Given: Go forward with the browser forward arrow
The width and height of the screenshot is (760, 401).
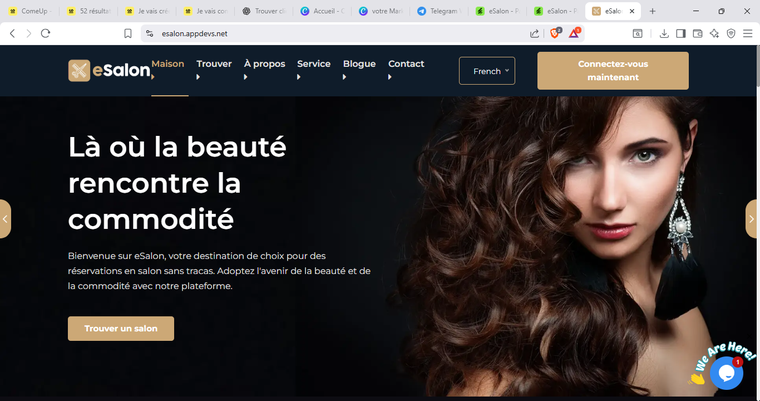Looking at the screenshot, I should [x=29, y=33].
